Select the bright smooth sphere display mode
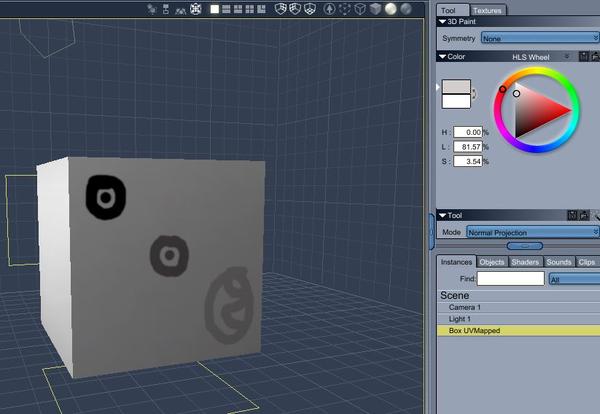 click(391, 9)
